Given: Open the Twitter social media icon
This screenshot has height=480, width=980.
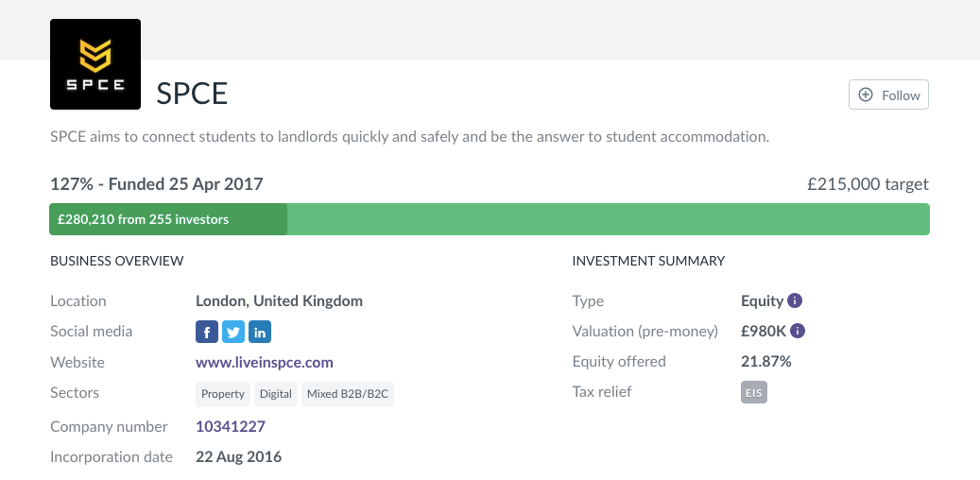Looking at the screenshot, I should 233,332.
